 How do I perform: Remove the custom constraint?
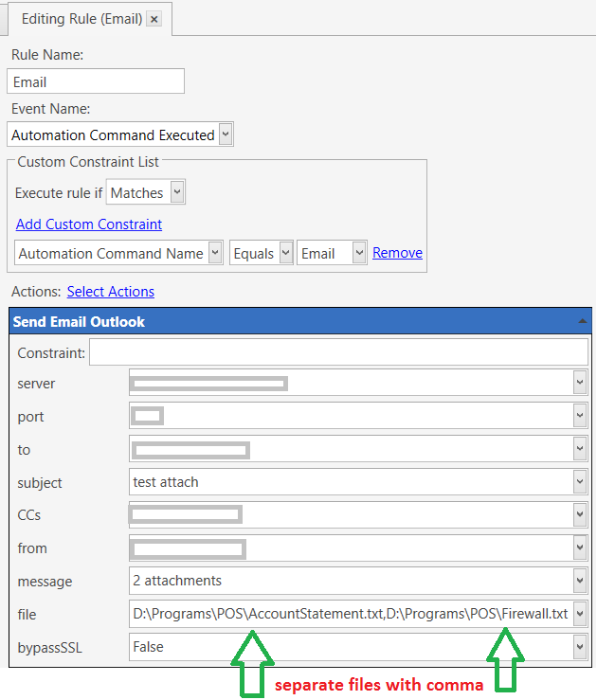point(397,253)
